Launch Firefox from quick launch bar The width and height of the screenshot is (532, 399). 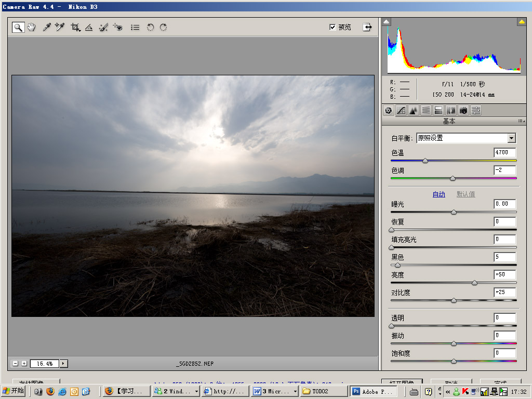[x=50, y=391]
